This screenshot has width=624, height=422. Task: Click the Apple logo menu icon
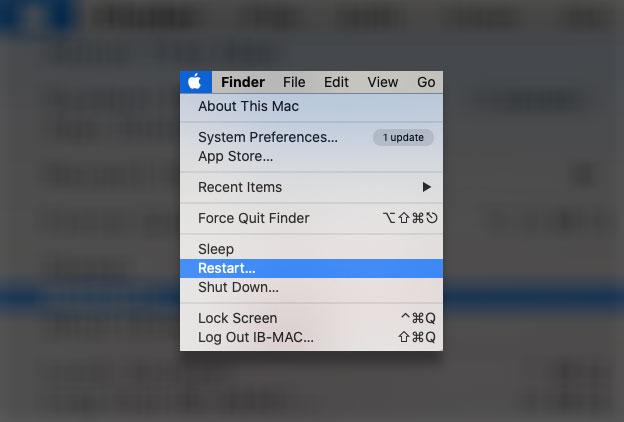tap(195, 82)
